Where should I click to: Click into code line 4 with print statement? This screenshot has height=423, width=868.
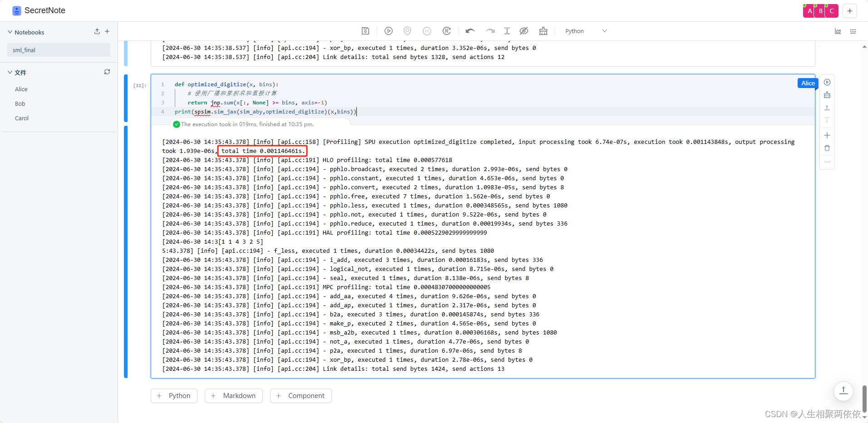click(266, 112)
